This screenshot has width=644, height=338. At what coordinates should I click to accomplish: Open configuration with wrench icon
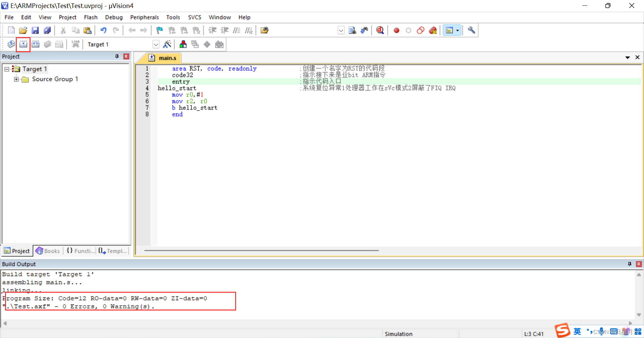[x=471, y=30]
